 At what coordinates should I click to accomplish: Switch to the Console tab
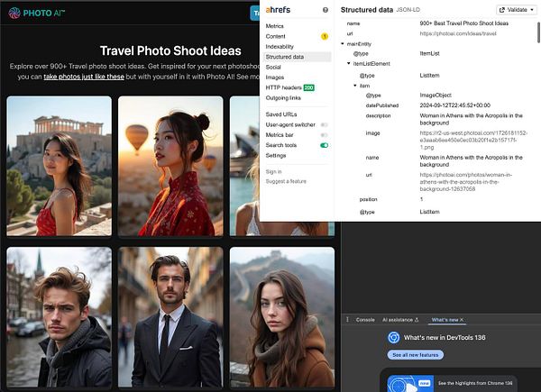365,320
